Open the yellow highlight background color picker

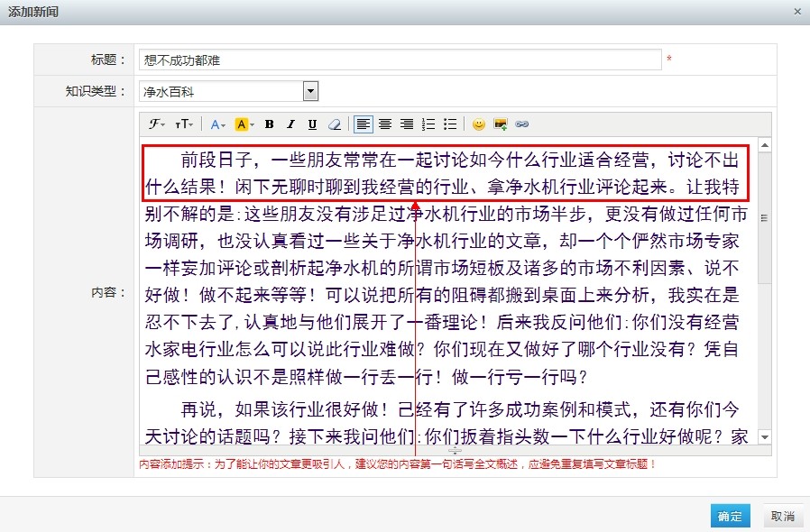pos(244,124)
